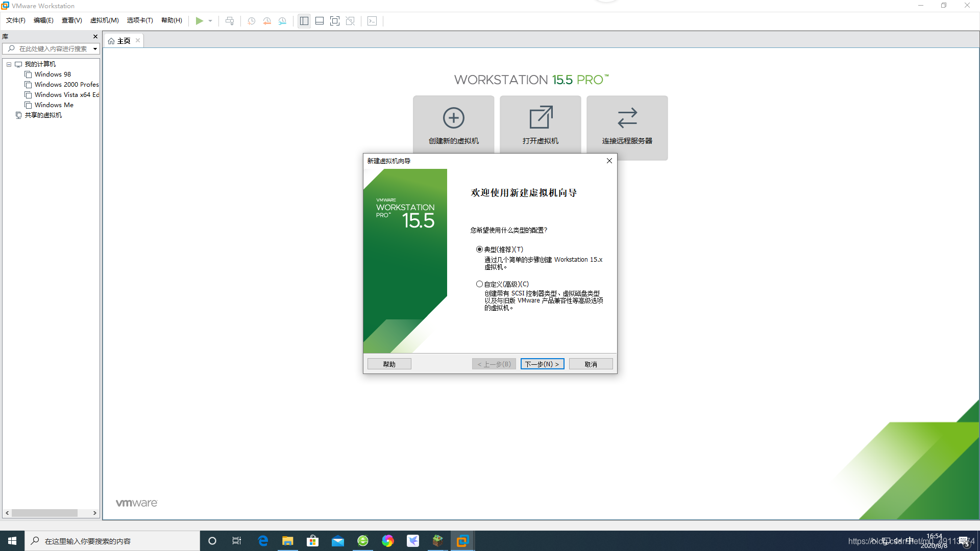980x551 pixels.
Task: Close the 主页 tab
Action: pos(138,40)
